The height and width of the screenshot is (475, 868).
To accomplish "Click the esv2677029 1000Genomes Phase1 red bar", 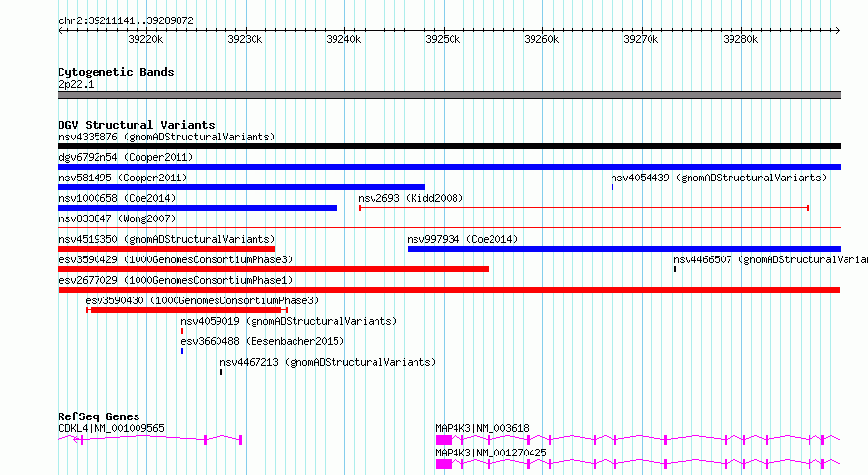I will [449, 290].
